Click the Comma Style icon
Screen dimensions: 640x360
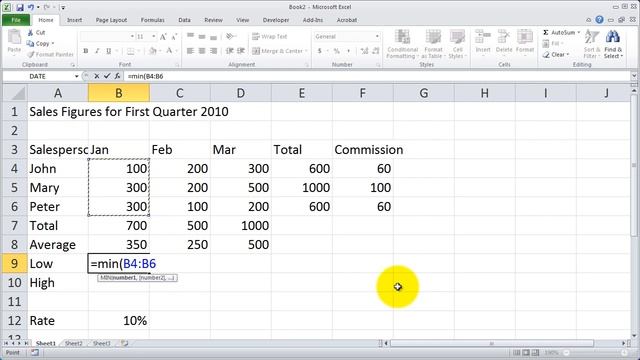[x=348, y=51]
